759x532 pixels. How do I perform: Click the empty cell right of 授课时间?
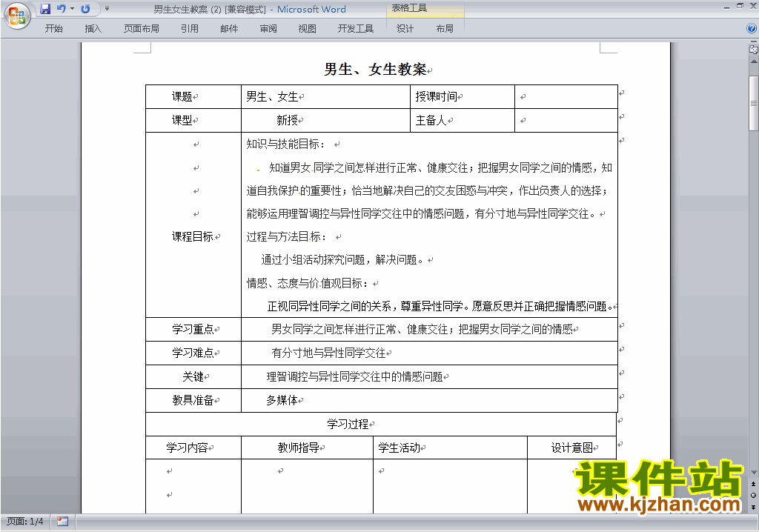pyautogui.click(x=566, y=97)
